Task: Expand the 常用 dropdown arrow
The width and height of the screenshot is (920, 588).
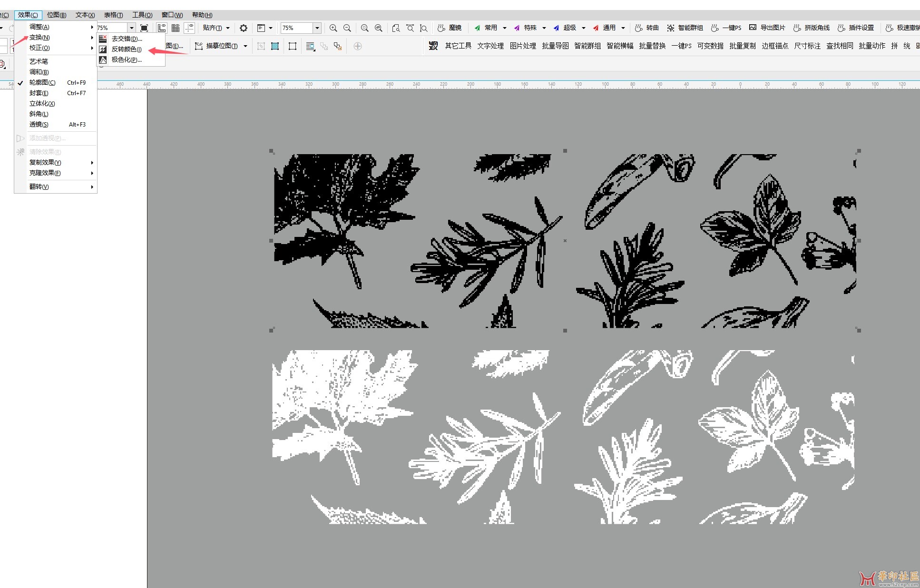Action: point(505,28)
